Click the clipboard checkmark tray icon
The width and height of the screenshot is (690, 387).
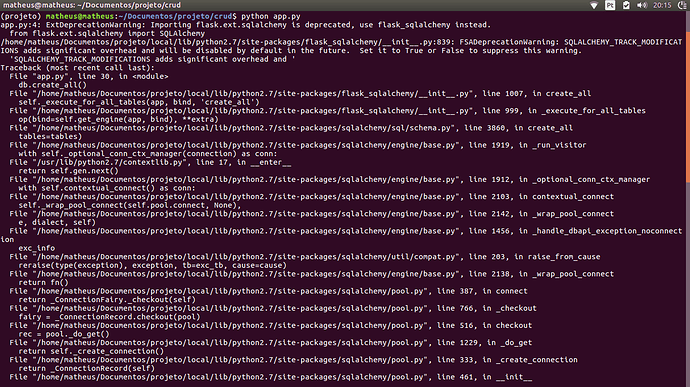[x=626, y=5]
